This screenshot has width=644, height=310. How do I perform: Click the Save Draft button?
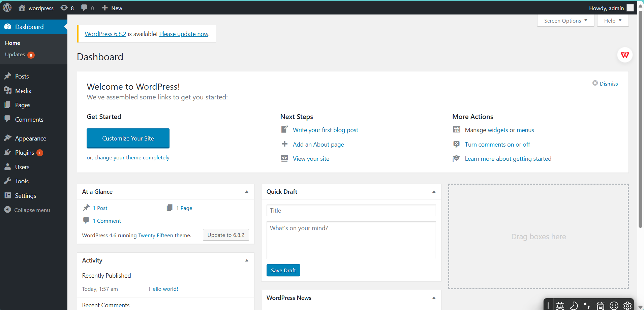click(283, 270)
